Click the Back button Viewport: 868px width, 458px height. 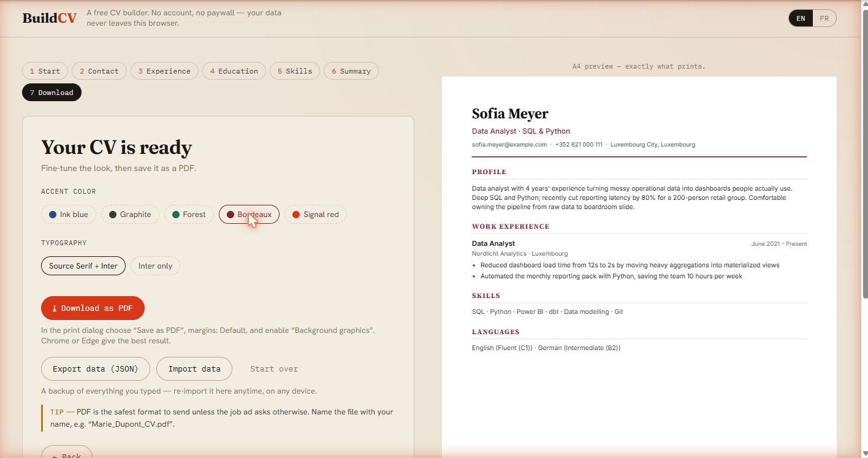[x=67, y=452]
